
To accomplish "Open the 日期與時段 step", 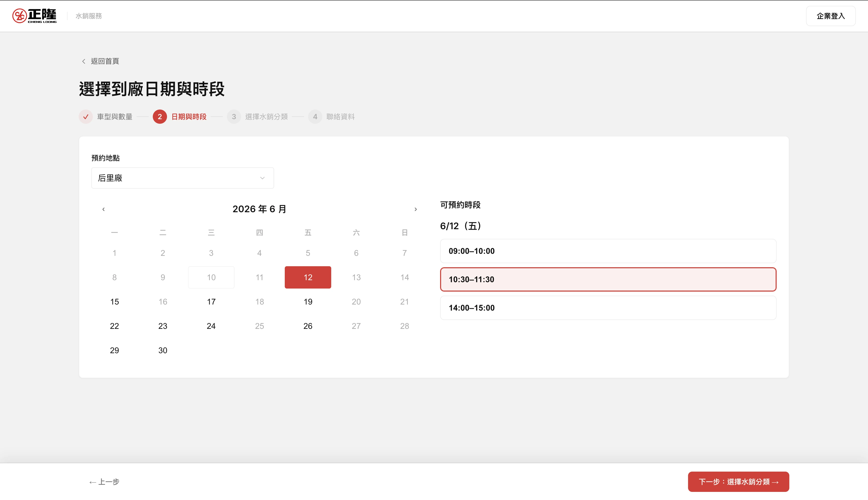I will click(189, 117).
